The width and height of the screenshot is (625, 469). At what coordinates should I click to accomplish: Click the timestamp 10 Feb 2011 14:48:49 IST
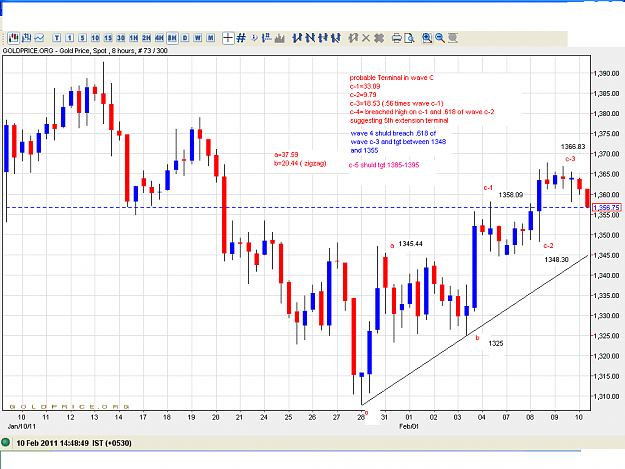click(74, 443)
